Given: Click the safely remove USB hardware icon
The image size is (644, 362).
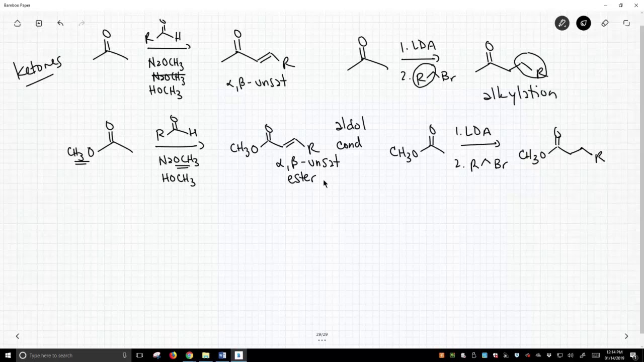Looking at the screenshot, I should tap(474, 355).
